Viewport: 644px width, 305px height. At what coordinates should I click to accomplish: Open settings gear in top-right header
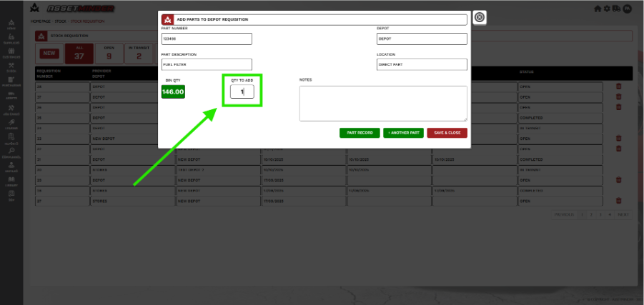607,9
